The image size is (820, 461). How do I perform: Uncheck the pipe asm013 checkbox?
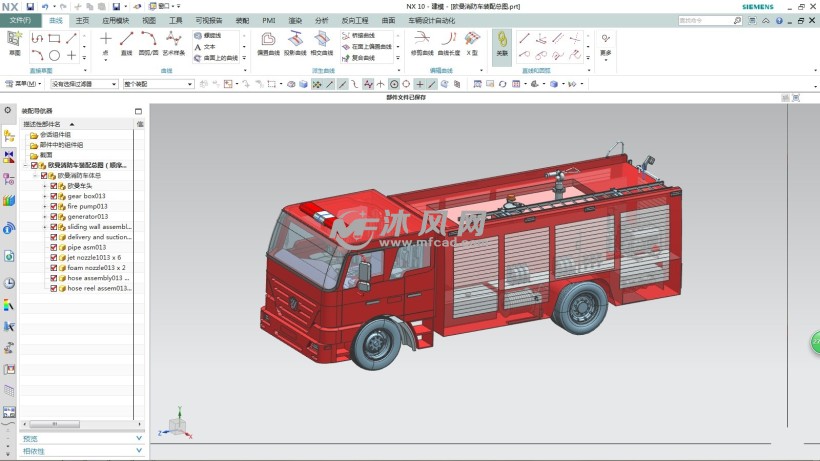coord(53,247)
